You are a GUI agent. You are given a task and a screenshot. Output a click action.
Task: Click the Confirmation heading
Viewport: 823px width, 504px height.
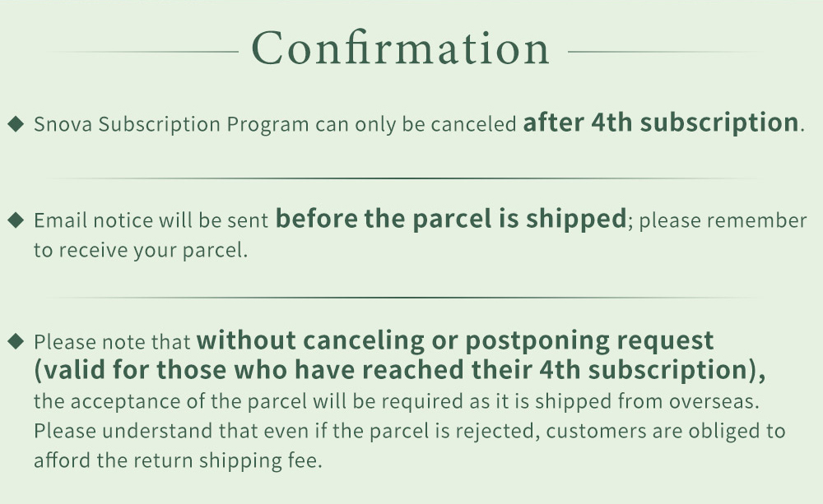(401, 49)
